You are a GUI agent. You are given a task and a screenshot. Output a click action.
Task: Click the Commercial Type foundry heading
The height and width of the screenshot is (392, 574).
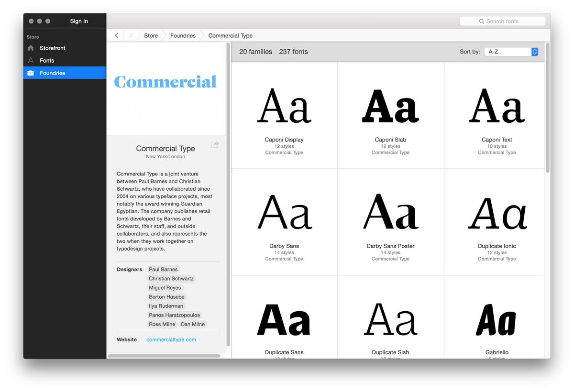166,149
